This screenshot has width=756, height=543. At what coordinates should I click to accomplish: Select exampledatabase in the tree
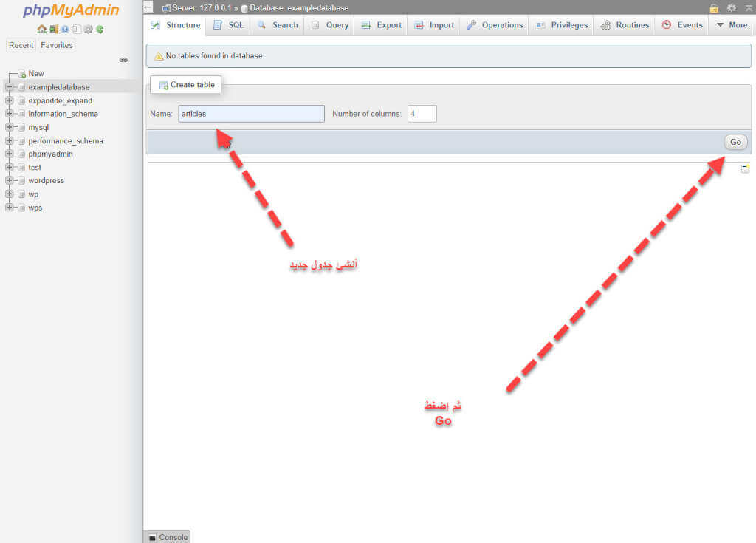[x=59, y=87]
